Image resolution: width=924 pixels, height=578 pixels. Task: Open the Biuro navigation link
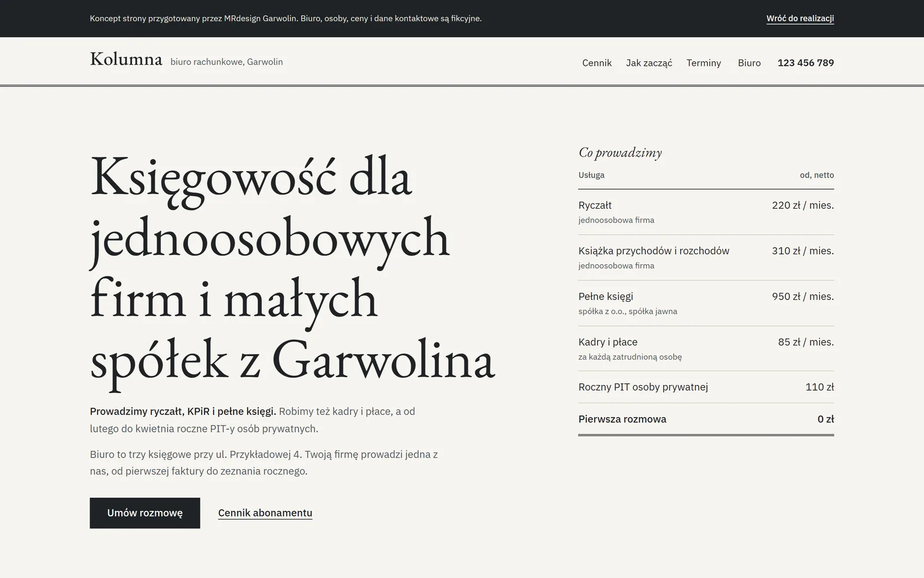pyautogui.click(x=749, y=63)
